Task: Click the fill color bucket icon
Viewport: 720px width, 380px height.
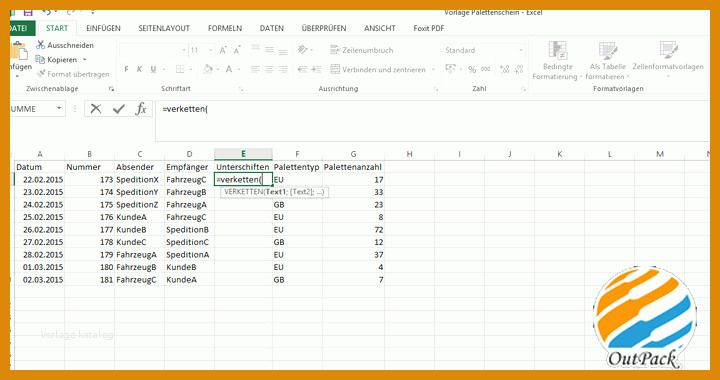Action: 208,69
